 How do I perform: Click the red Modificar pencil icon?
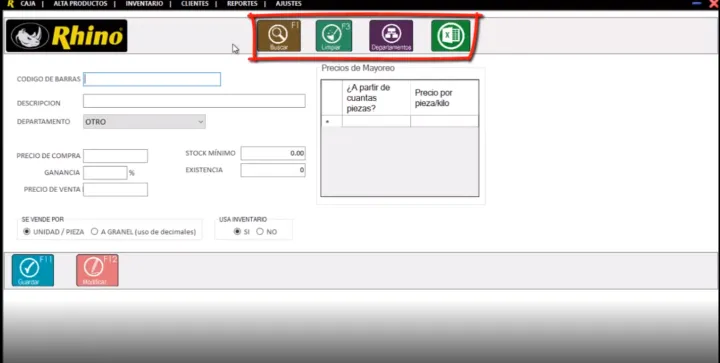click(97, 270)
